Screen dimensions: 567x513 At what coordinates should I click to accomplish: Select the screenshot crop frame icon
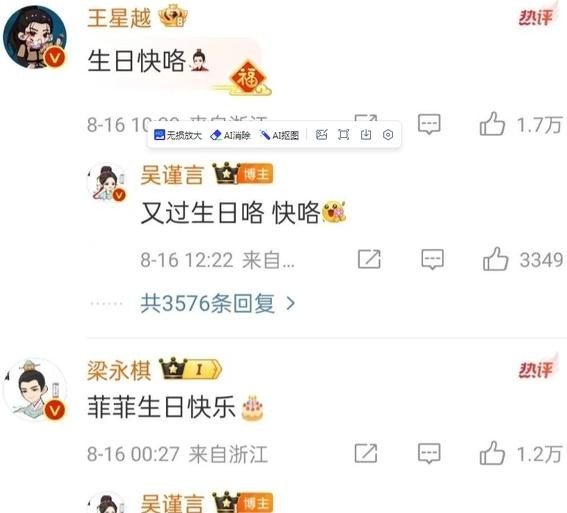point(344,135)
